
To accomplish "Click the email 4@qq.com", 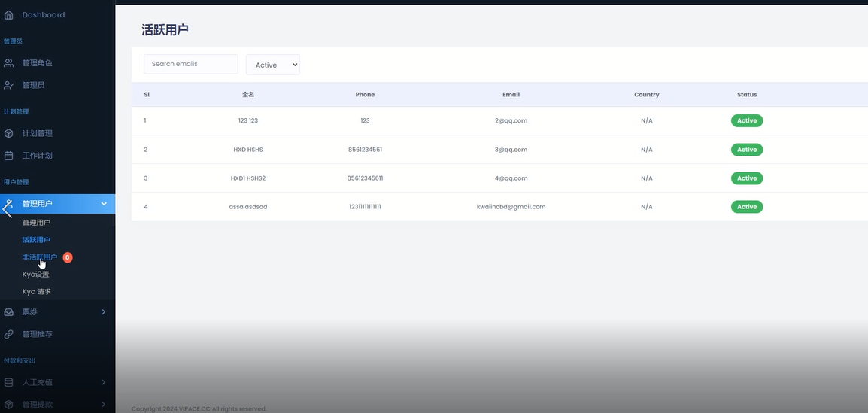I will 511,178.
